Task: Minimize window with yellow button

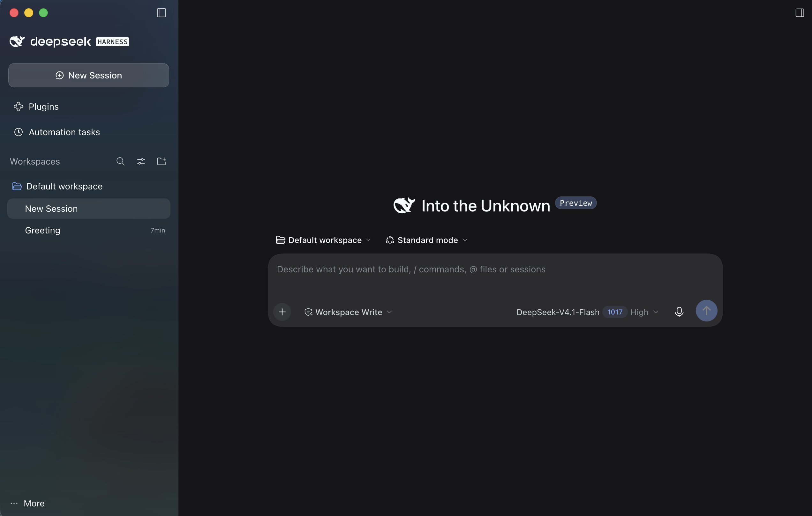Action: pyautogui.click(x=29, y=13)
